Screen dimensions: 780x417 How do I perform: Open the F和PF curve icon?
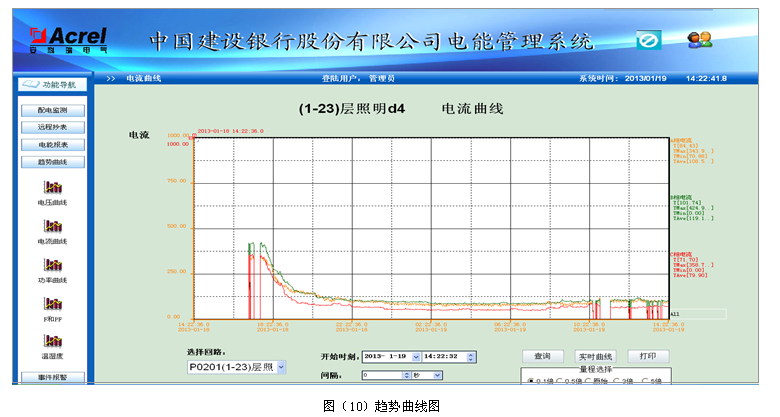click(53, 304)
